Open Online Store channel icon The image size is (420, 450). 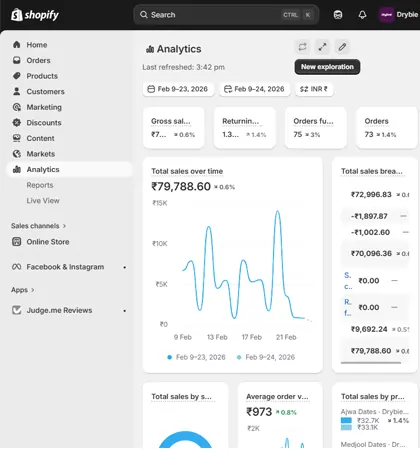17,242
